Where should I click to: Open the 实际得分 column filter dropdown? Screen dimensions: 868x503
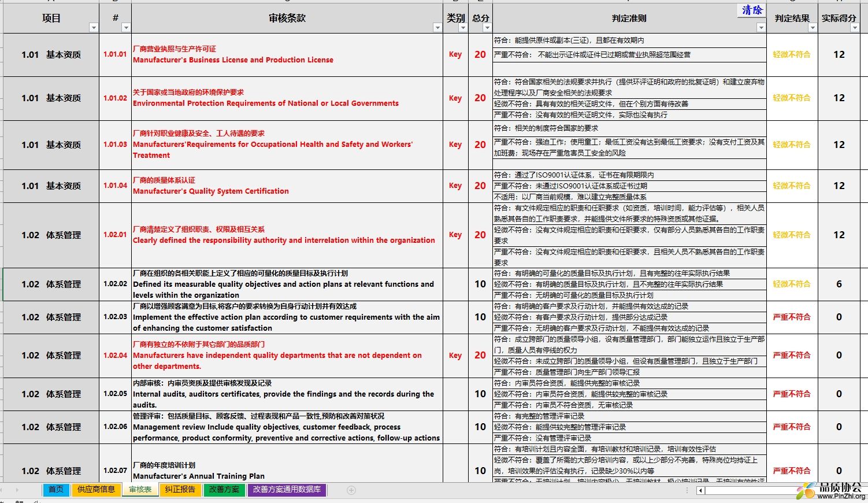pos(855,28)
